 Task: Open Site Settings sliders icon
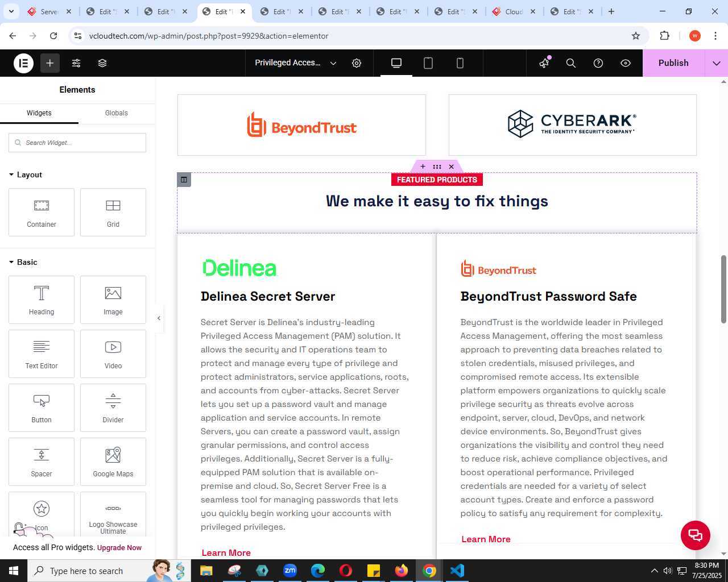76,63
